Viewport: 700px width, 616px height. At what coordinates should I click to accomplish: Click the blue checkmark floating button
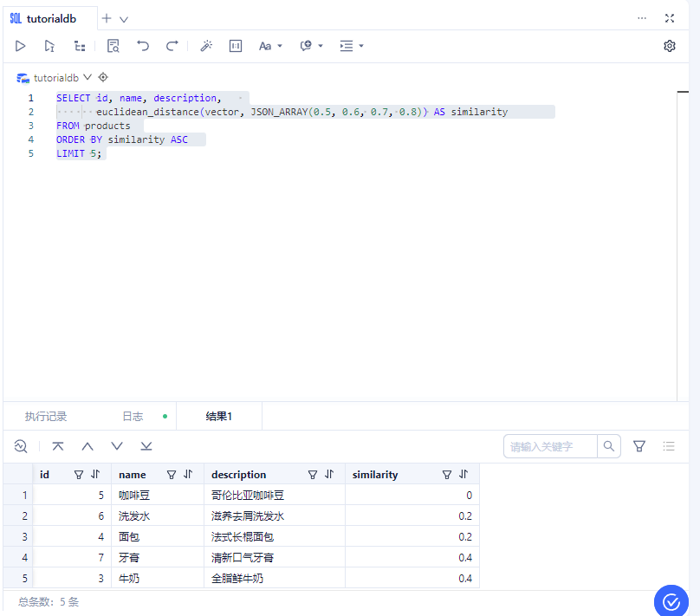(671, 602)
